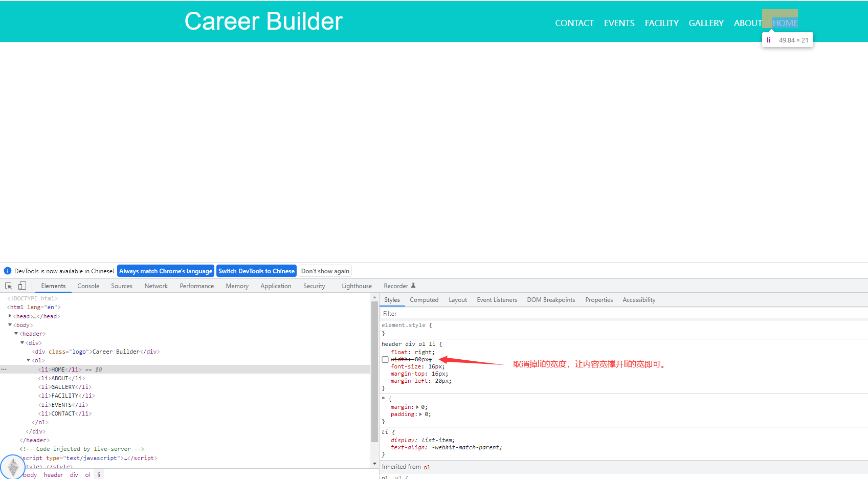This screenshot has height=479, width=868.
Task: Open the Security tab
Action: pos(314,286)
